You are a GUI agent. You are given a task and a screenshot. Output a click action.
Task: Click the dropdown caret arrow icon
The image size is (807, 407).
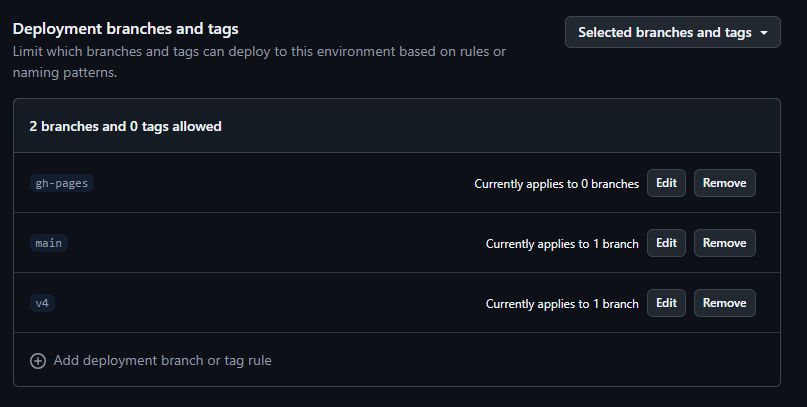764,32
